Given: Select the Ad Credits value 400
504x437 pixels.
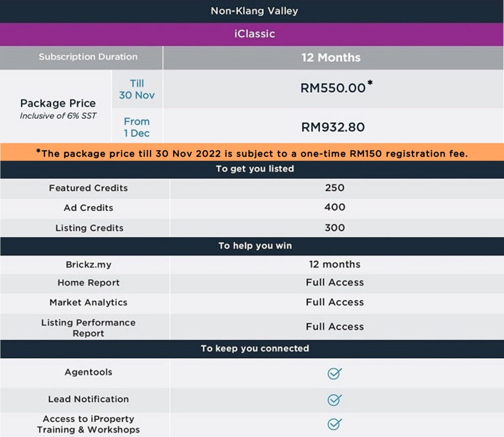Looking at the screenshot, I should [x=335, y=207].
